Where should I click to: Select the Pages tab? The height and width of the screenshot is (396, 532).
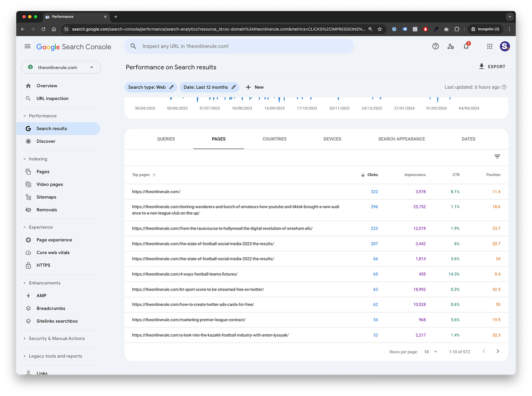[x=218, y=139]
